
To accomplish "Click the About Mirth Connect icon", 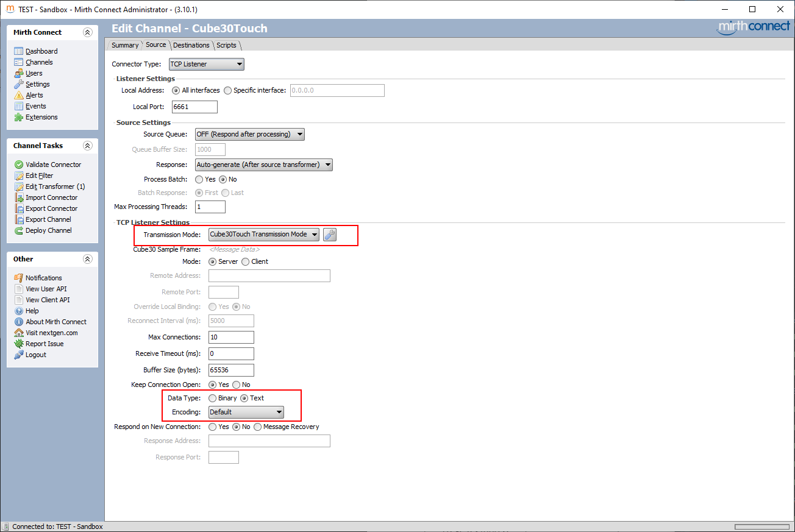I will pyautogui.click(x=19, y=322).
